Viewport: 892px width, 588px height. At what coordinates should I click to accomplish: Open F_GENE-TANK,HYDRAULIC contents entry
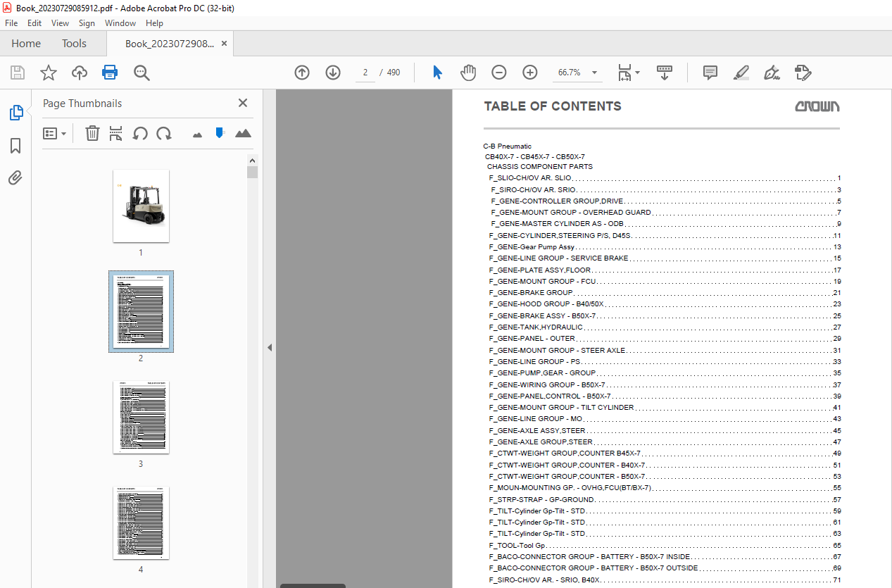(x=536, y=327)
